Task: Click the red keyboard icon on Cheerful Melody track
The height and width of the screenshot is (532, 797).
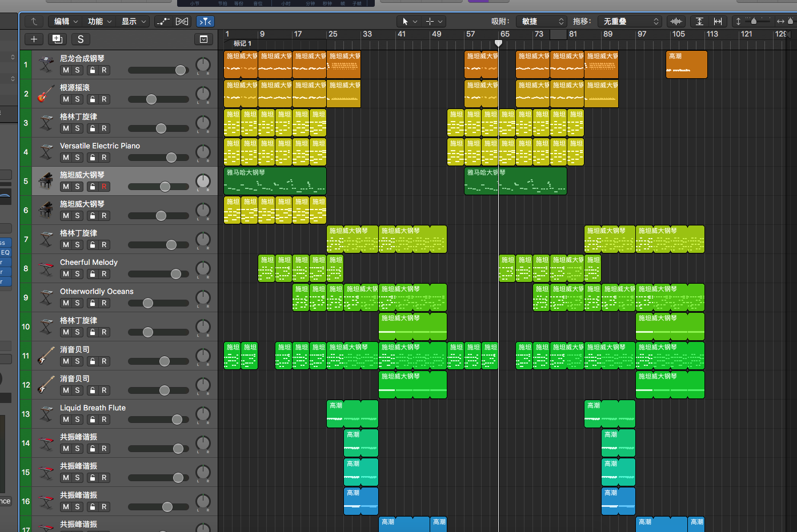Action: tap(46, 268)
